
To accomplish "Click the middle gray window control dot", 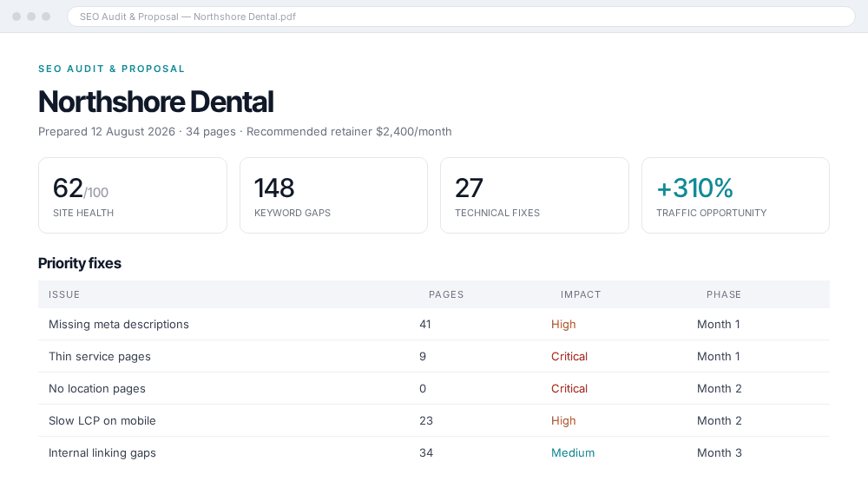I will coord(31,16).
